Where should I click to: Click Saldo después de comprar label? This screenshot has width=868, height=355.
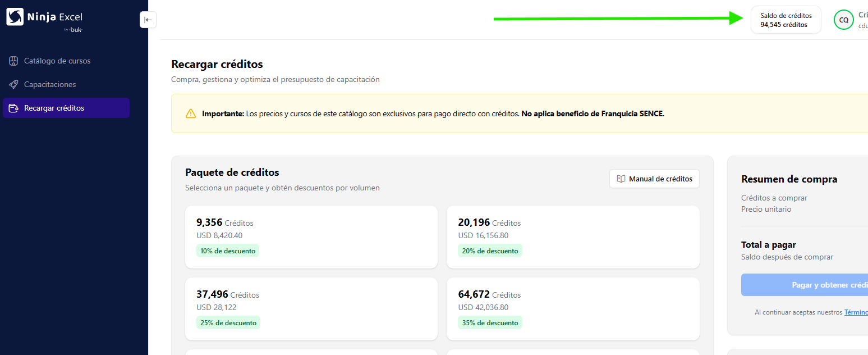787,257
